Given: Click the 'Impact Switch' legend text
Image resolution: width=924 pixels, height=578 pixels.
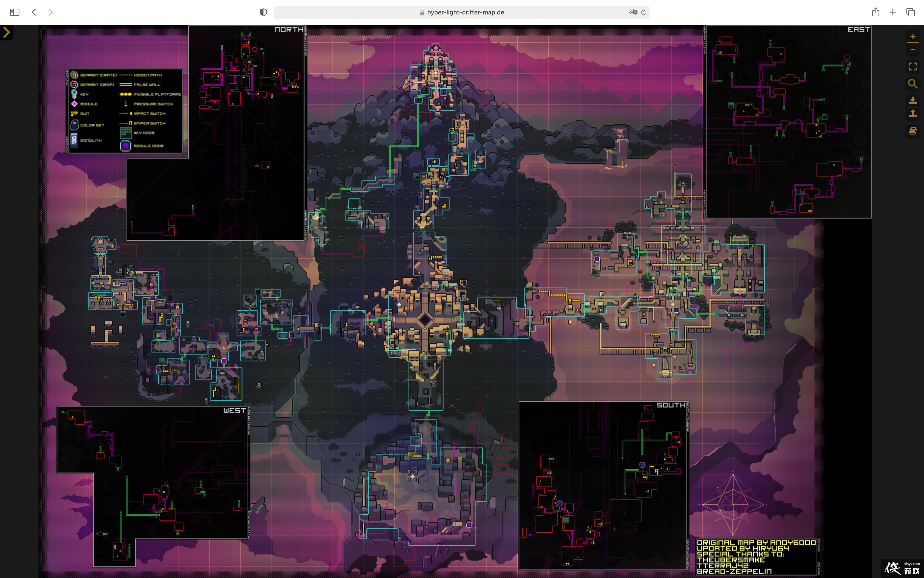Looking at the screenshot, I should [149, 113].
